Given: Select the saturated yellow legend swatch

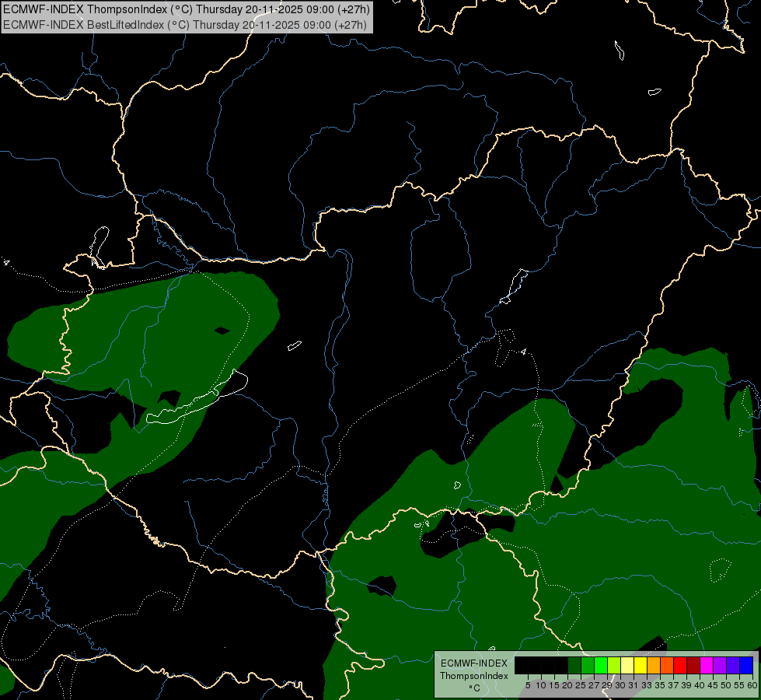Looking at the screenshot, I should pyautogui.click(x=641, y=665).
